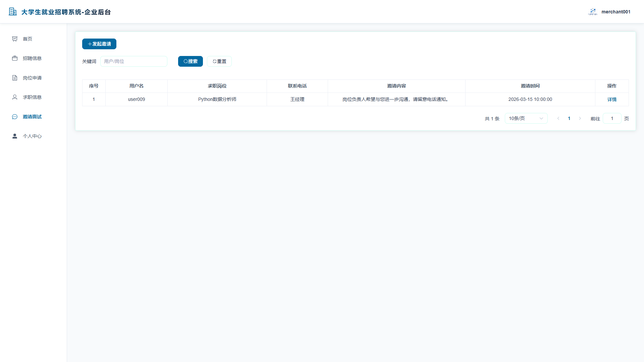Click the 求职信息 person outline icon
Viewport: 644px width, 362px height.
click(15, 97)
